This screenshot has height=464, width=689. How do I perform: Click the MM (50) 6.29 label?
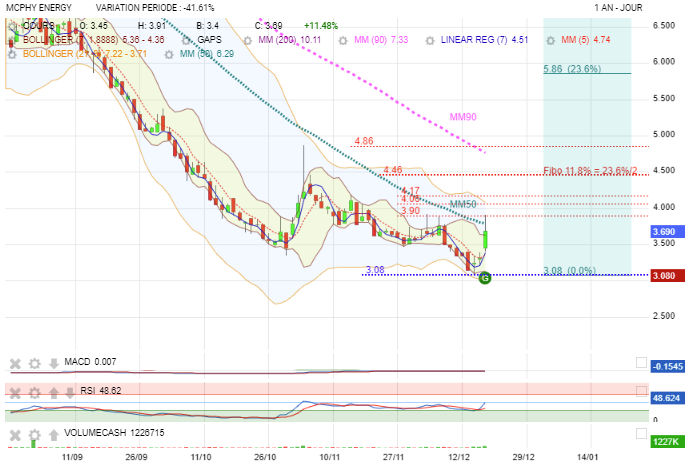pos(207,54)
